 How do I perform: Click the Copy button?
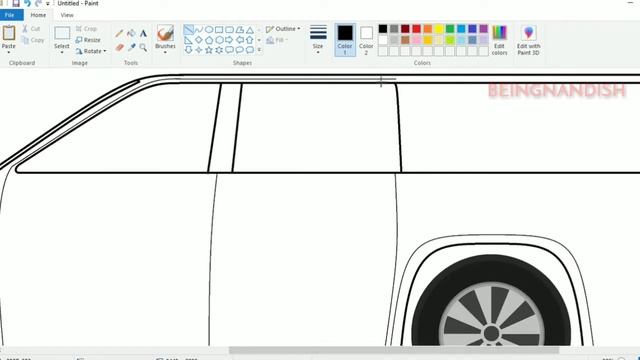(x=33, y=40)
